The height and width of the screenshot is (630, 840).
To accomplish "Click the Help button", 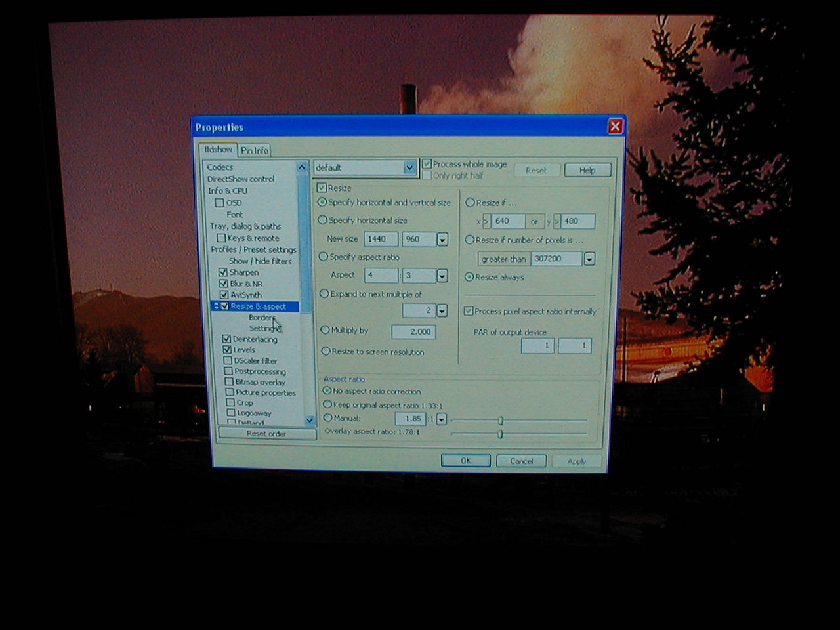I will point(587,170).
